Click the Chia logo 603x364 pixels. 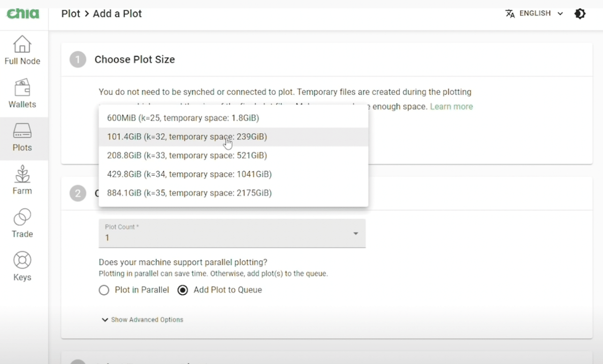[x=23, y=14]
